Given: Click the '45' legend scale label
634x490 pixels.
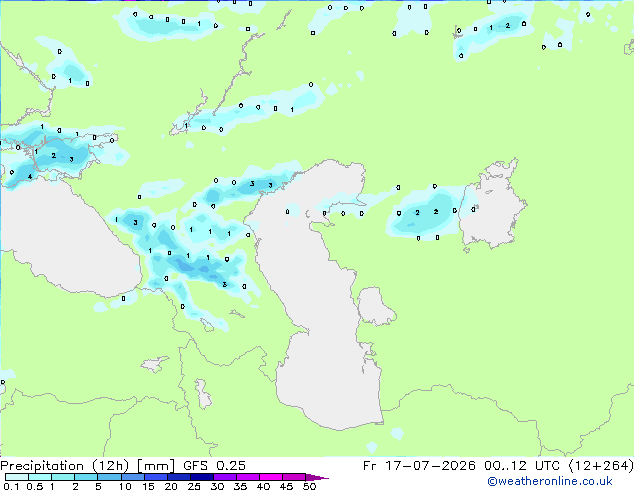Looking at the screenshot, I should 286,486.
